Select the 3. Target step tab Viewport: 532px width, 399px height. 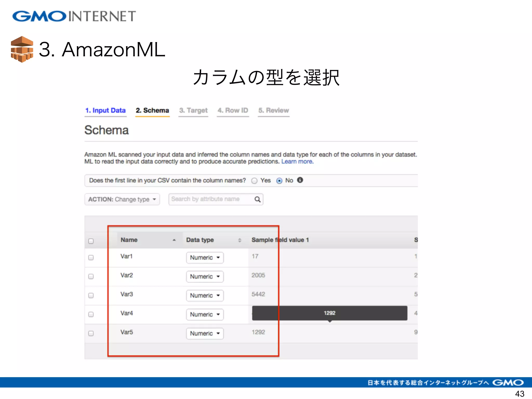pyautogui.click(x=193, y=110)
